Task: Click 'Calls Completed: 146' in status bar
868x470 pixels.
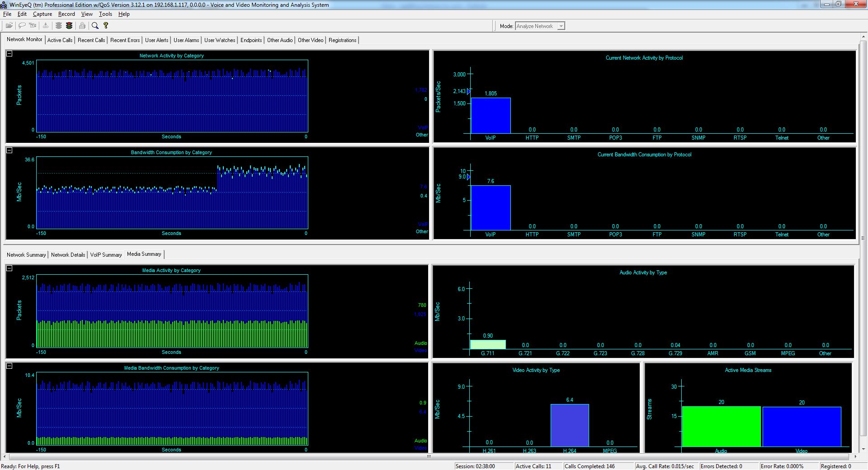Action: click(590, 466)
